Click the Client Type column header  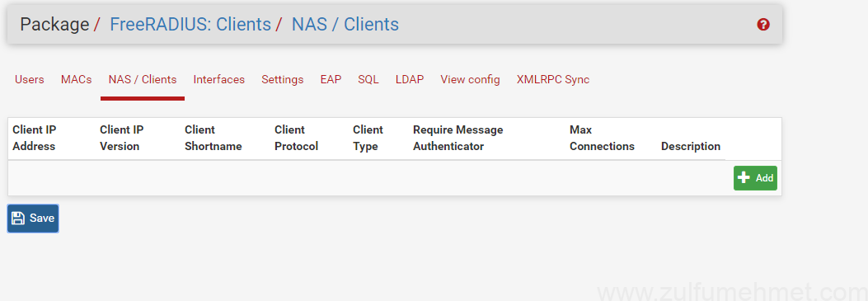coord(368,138)
